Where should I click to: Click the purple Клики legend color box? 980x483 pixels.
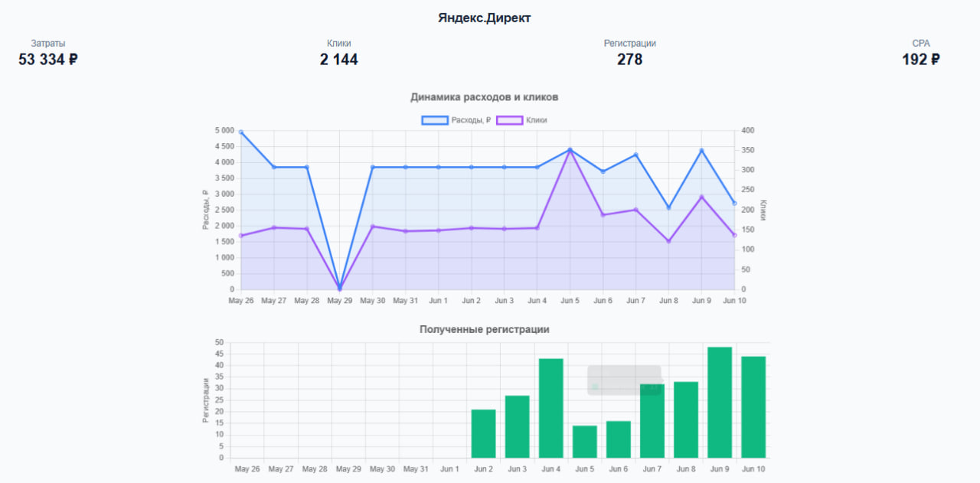coord(510,120)
